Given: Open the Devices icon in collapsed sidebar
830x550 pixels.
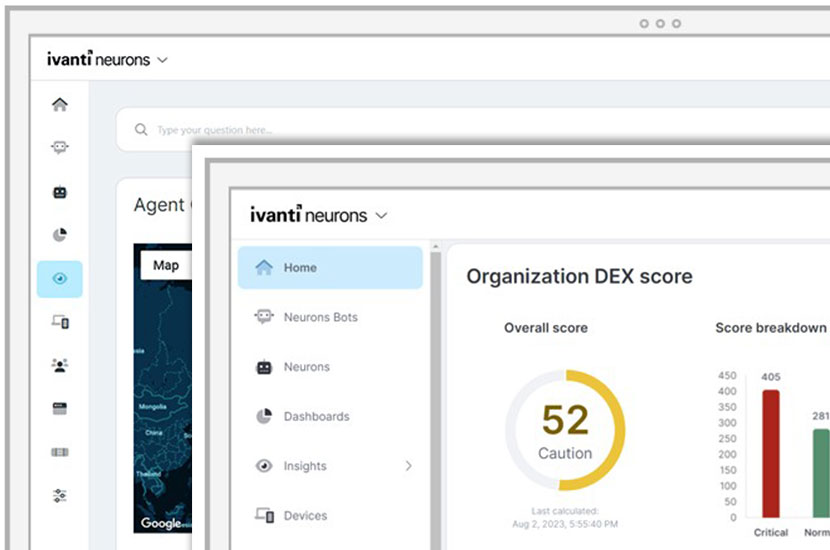Looking at the screenshot, I should (60, 322).
